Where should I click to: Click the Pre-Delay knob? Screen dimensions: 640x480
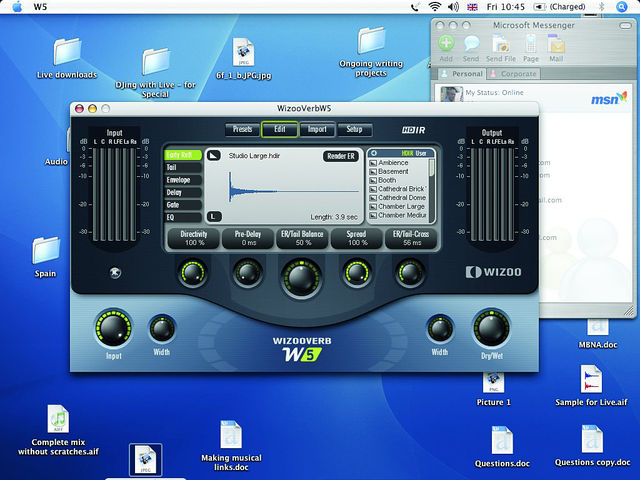pos(247,272)
